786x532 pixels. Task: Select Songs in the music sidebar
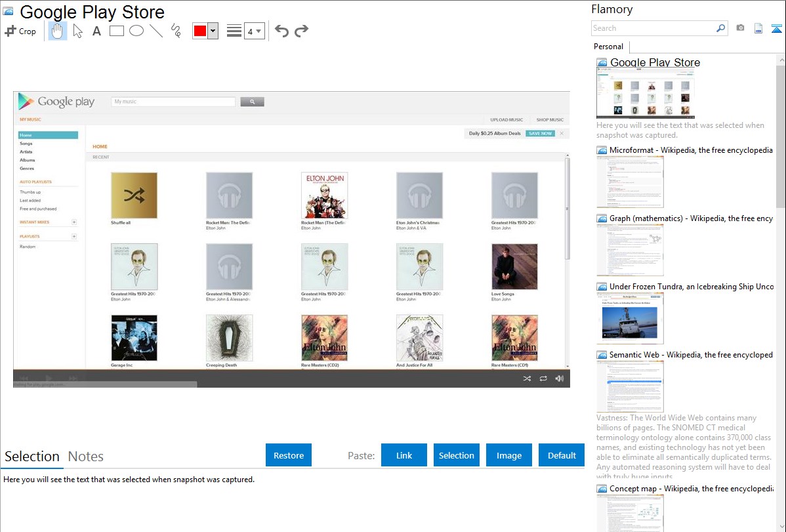click(26, 144)
